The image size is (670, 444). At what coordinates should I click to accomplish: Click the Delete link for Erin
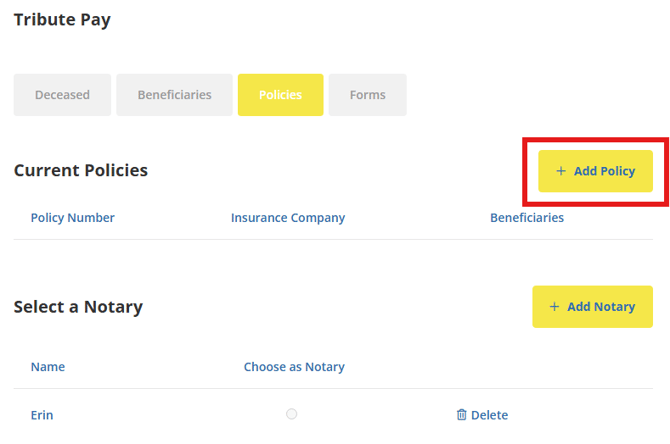pyautogui.click(x=489, y=415)
